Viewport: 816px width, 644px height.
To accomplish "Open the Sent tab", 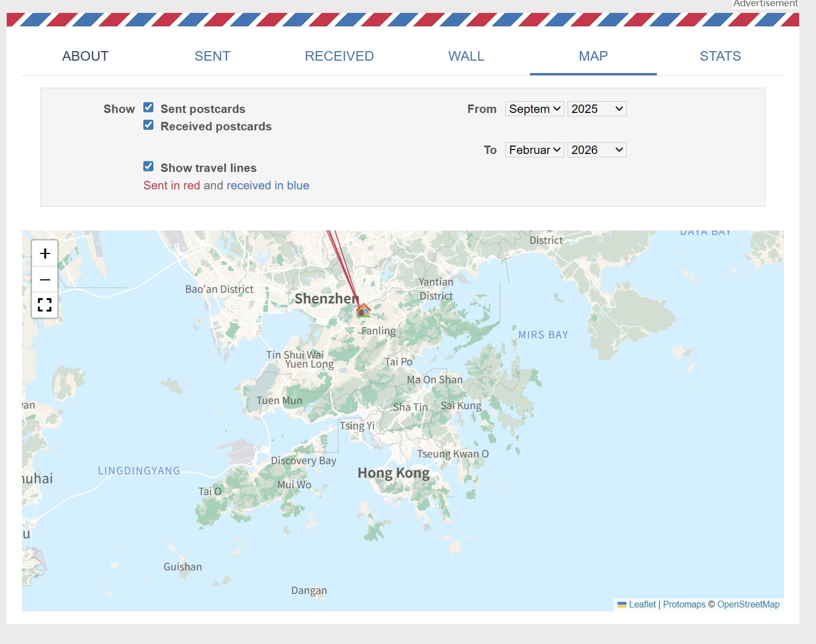I will [212, 56].
